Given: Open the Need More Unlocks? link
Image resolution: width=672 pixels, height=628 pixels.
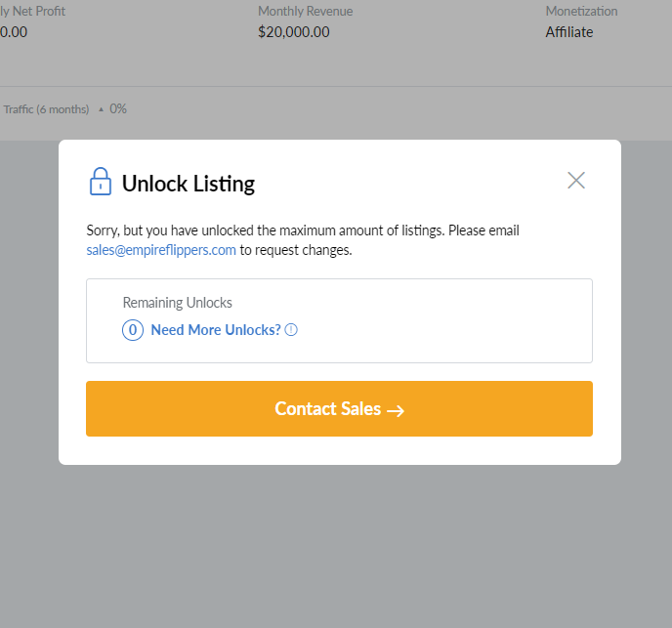Looking at the screenshot, I should pos(216,330).
